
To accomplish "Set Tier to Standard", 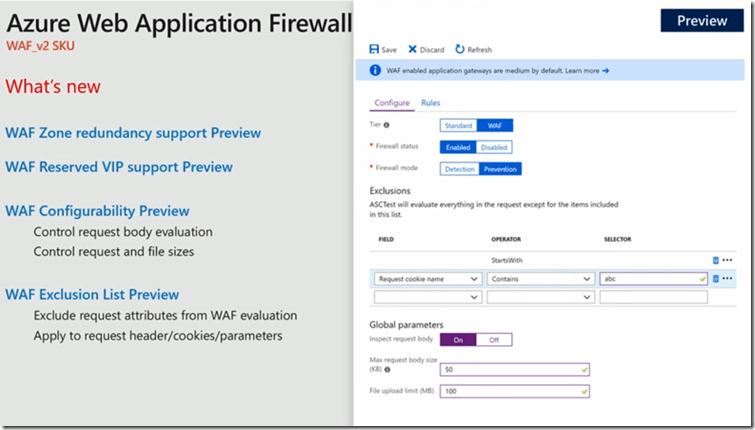I will pyautogui.click(x=457, y=126).
